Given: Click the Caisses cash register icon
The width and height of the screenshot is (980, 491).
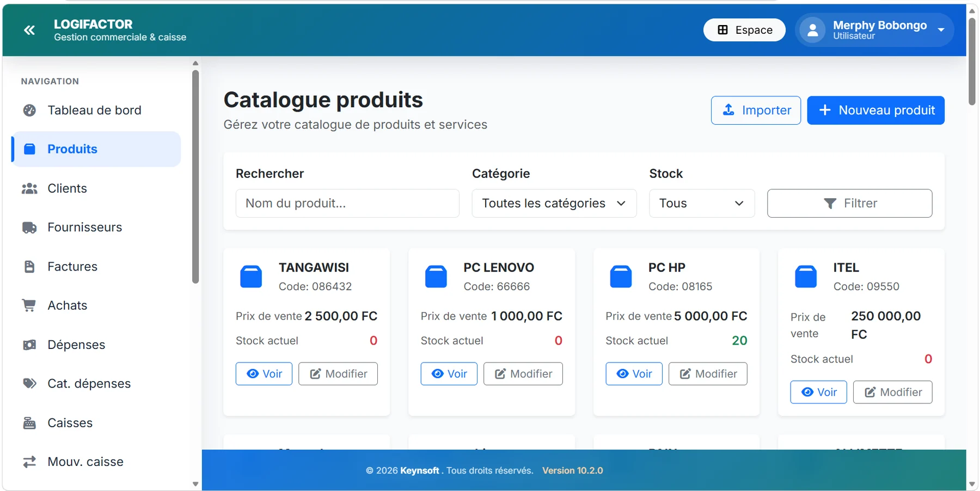Looking at the screenshot, I should point(29,423).
